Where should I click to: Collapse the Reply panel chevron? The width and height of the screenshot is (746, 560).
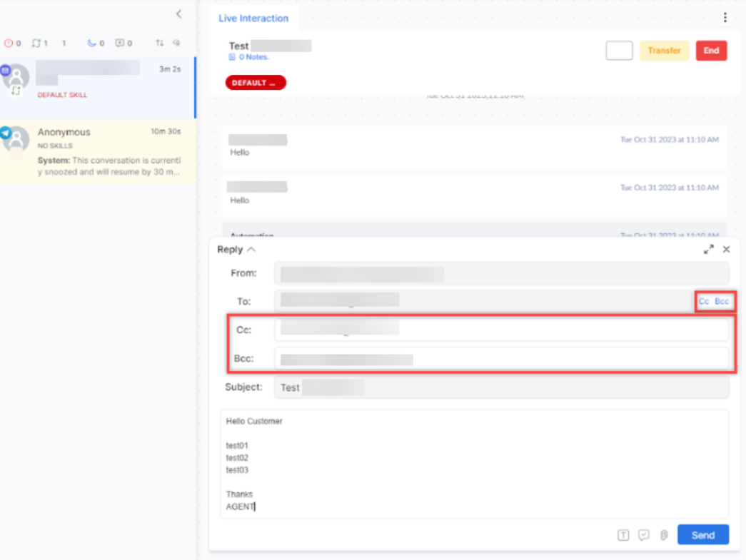pyautogui.click(x=251, y=250)
